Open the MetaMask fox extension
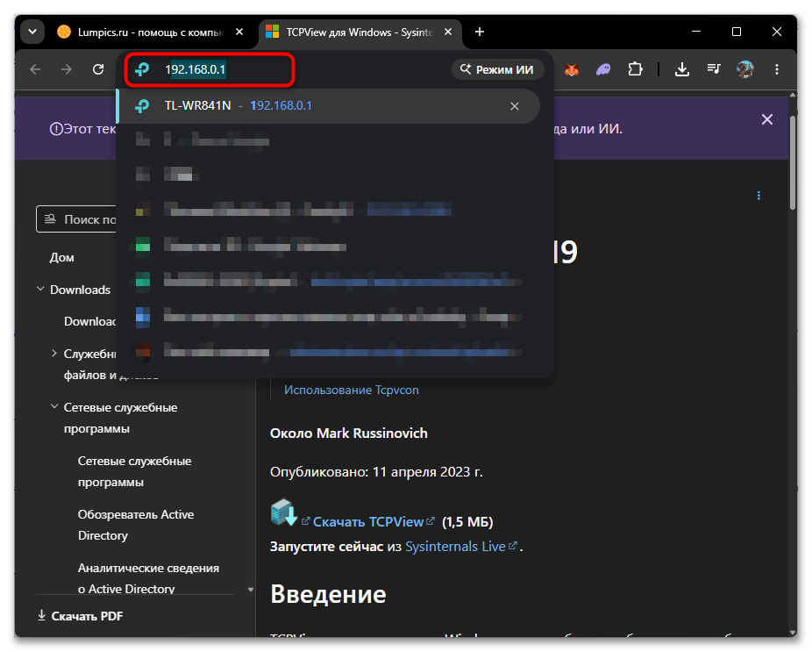The height and width of the screenshot is (652, 812). (571, 69)
